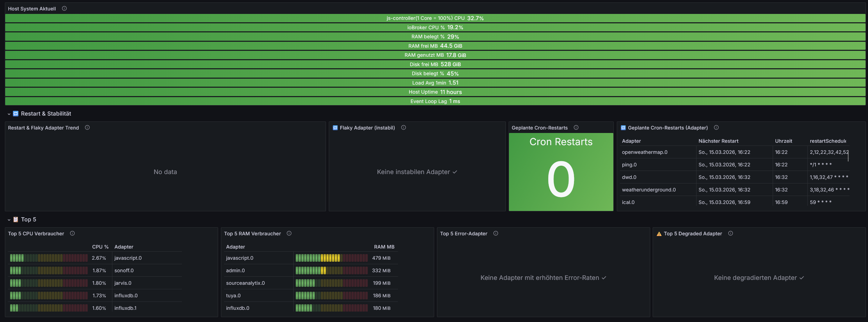This screenshot has width=868, height=322.
Task: Sort cron table by Nächster Restart column
Action: pos(718,141)
